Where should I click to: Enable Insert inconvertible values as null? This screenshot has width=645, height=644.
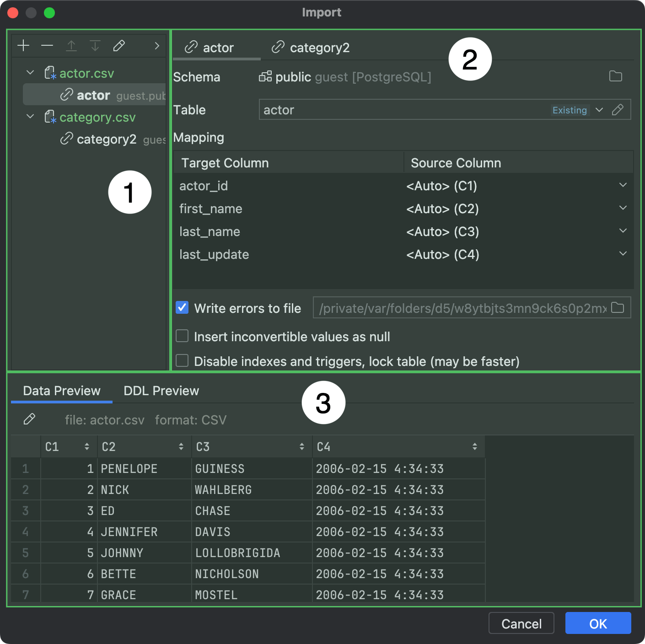pyautogui.click(x=182, y=336)
